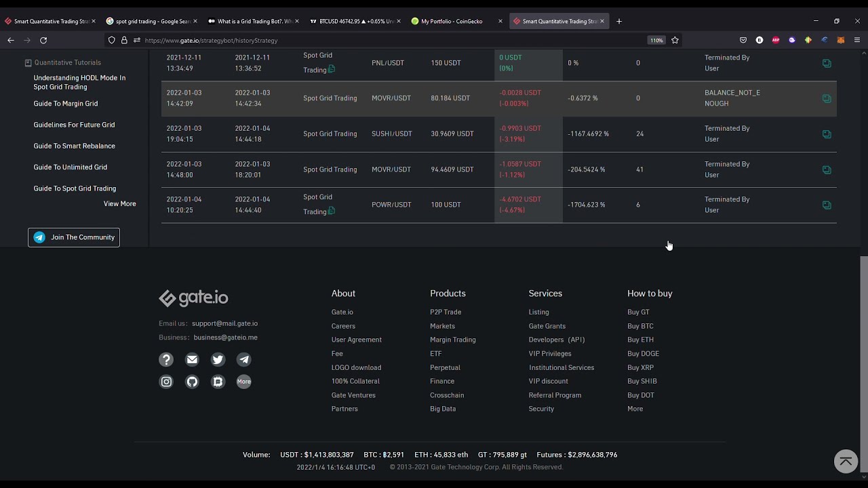Open User Agreement link in footer
This screenshot has height=488, width=868.
pyautogui.click(x=357, y=340)
